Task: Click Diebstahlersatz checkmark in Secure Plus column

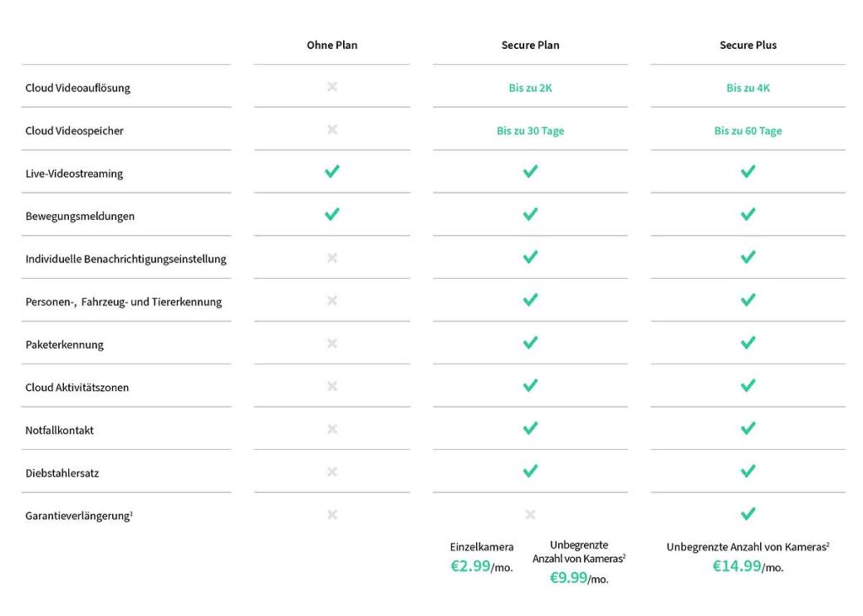Action: pyautogui.click(x=748, y=471)
